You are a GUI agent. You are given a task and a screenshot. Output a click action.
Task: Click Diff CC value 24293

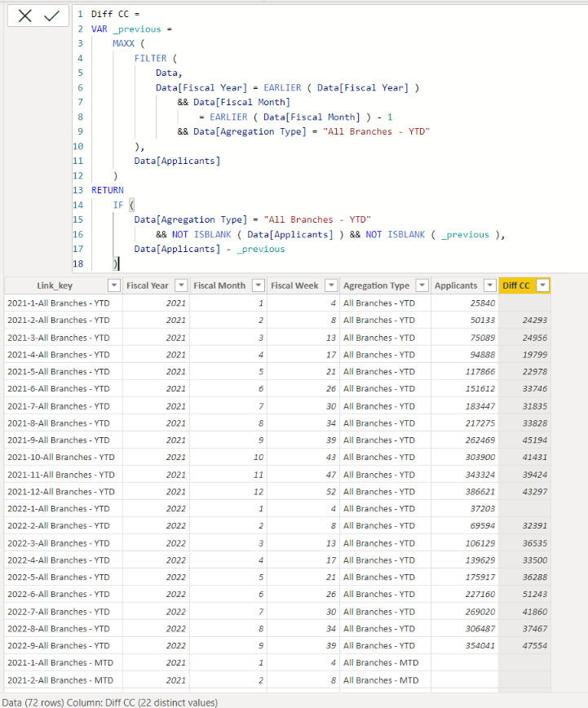click(x=535, y=320)
